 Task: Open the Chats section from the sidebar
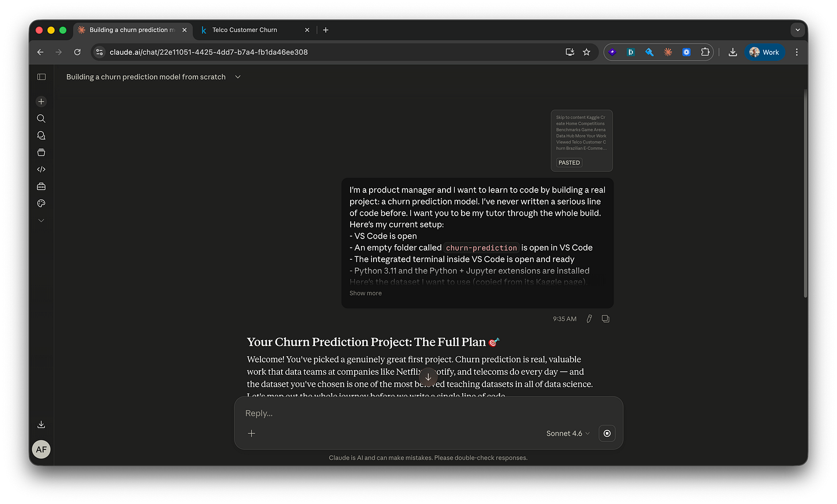coord(41,135)
